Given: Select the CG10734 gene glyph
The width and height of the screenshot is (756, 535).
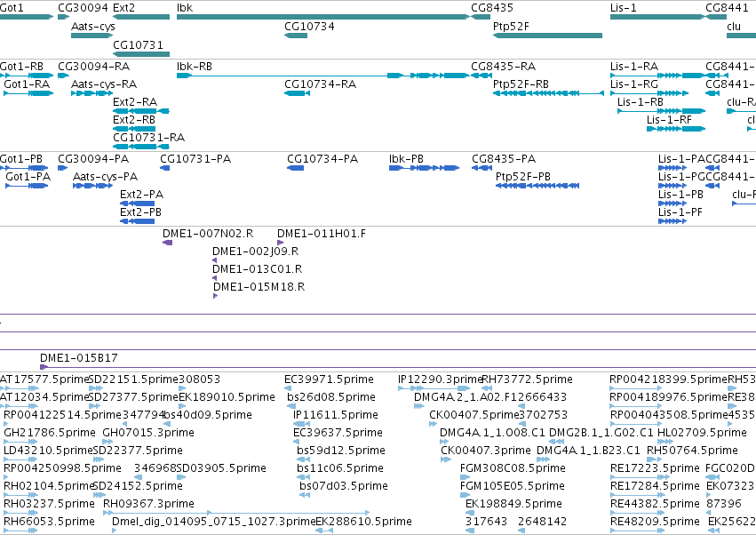Looking at the screenshot, I should [296, 36].
